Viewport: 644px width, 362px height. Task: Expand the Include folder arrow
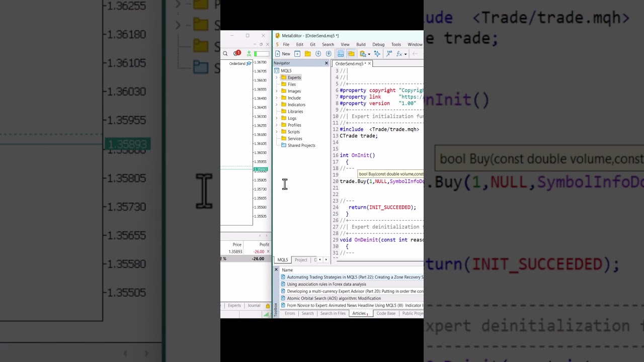[x=276, y=98]
